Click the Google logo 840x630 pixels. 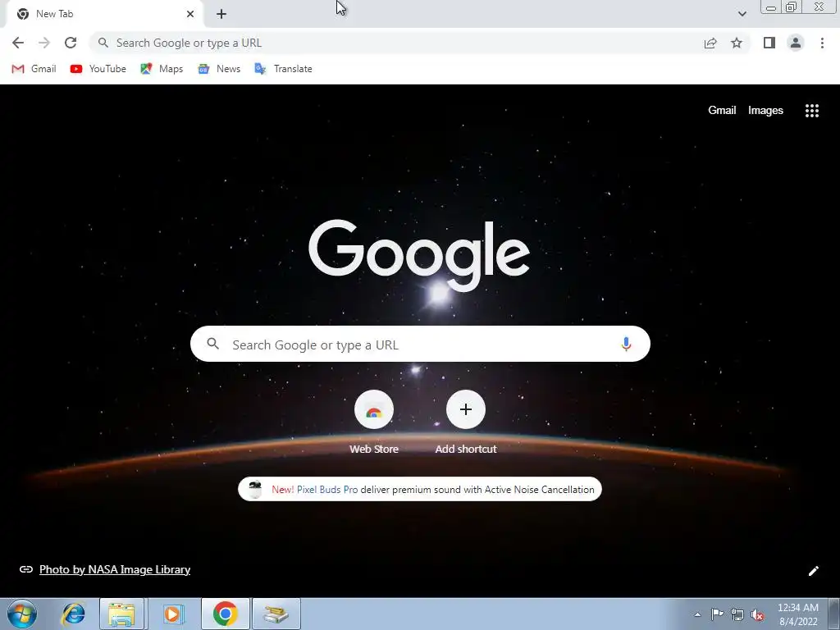tap(419, 256)
